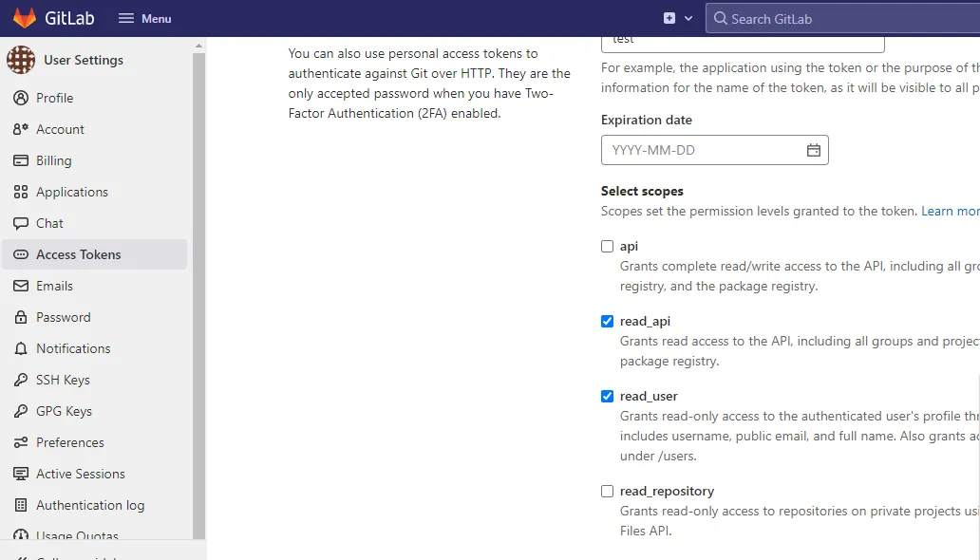The height and width of the screenshot is (560, 980).
Task: Open Chat settings
Action: [95, 223]
